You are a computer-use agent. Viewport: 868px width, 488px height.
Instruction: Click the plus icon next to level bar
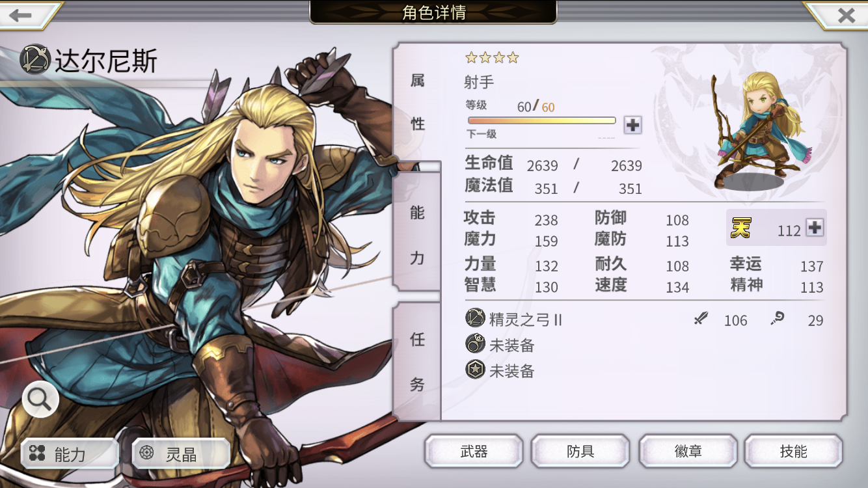pos(632,125)
